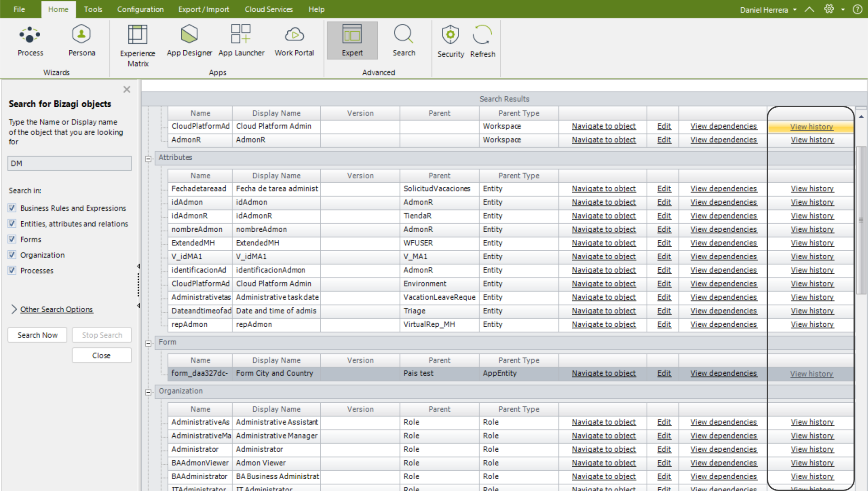Collapse the ribbon with the up chevron
The width and height of the screenshot is (868, 491).
809,9
